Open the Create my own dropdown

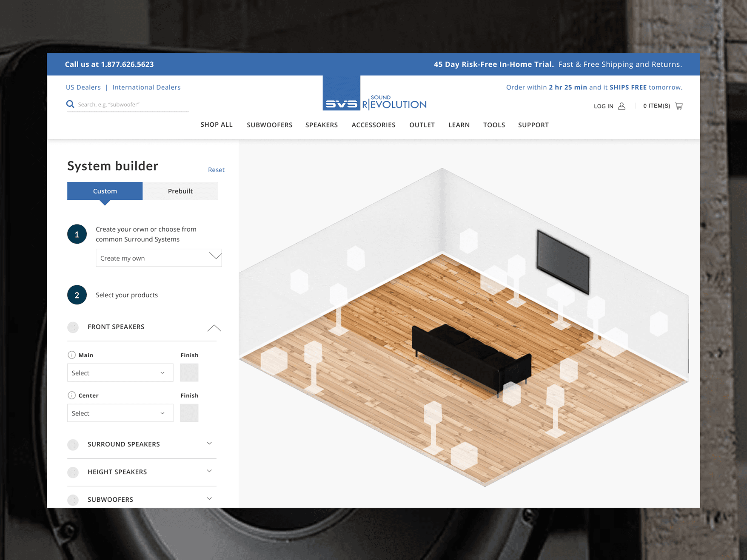pos(159,258)
